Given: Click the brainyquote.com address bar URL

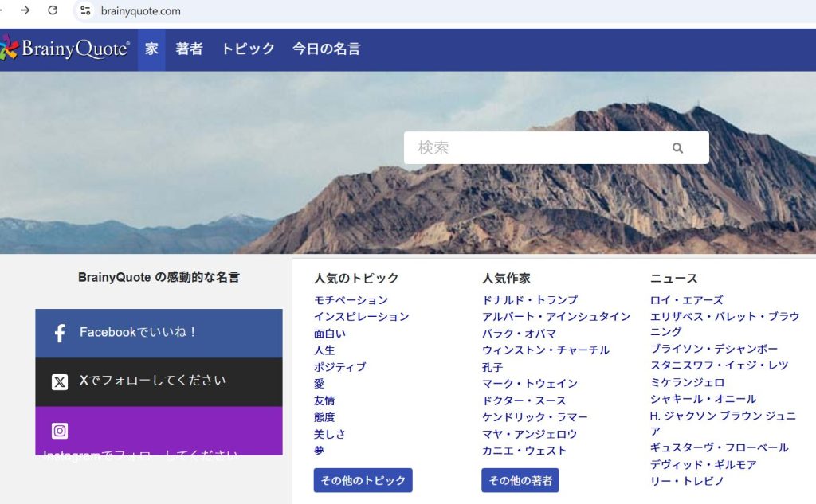Looking at the screenshot, I should click(x=141, y=11).
